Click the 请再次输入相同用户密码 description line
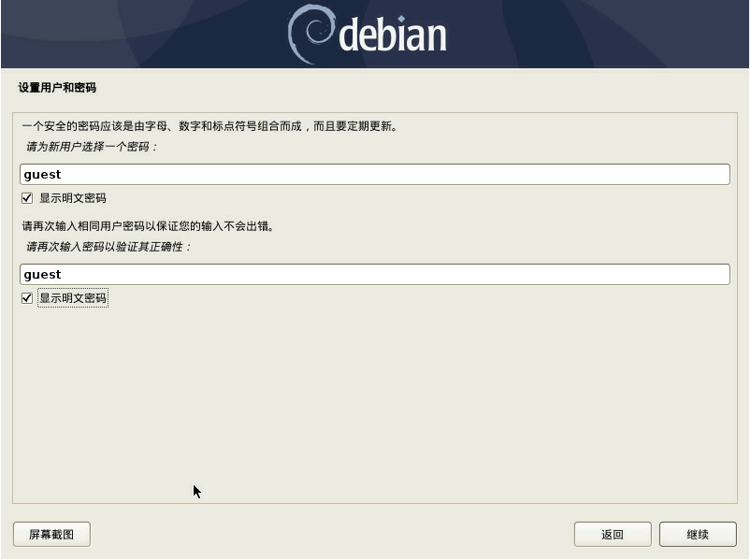The width and height of the screenshot is (751, 560). 148,226
